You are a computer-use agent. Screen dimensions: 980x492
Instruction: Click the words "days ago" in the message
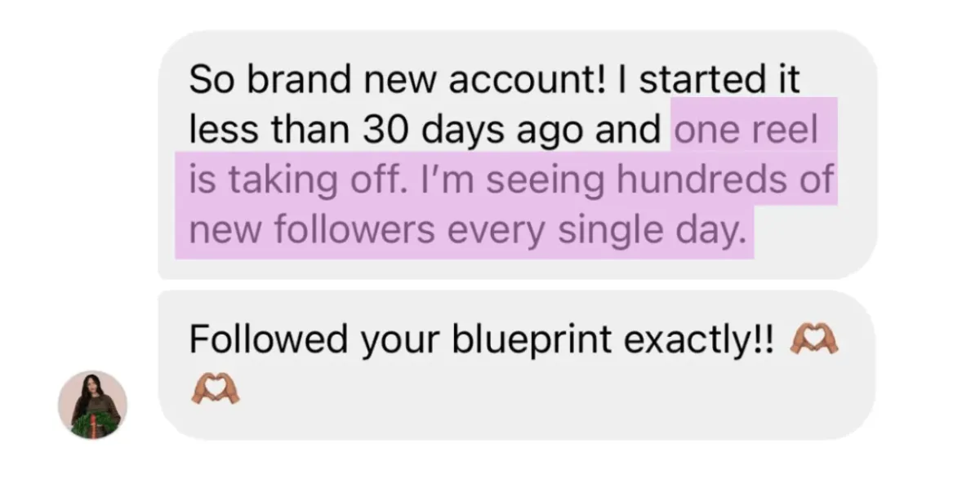(x=498, y=132)
